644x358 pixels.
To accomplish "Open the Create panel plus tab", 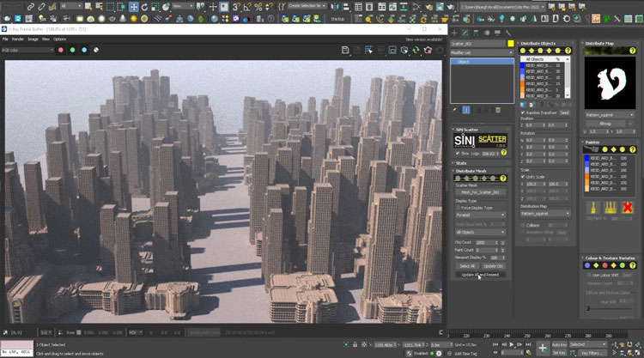I will coord(454,33).
